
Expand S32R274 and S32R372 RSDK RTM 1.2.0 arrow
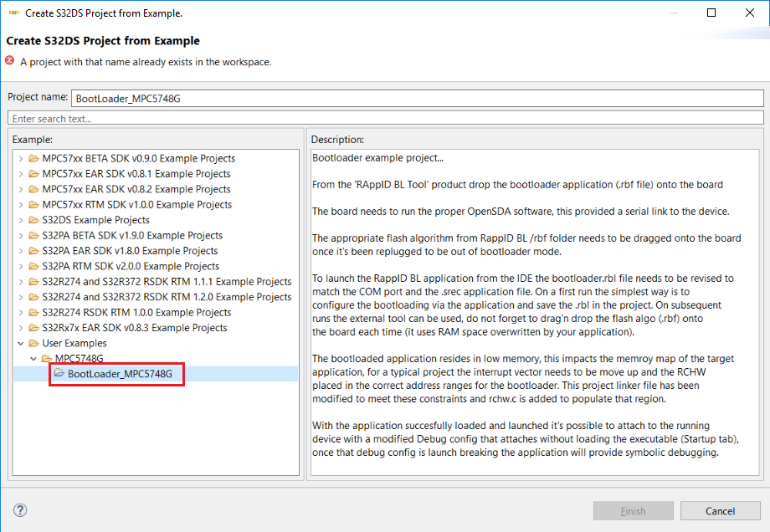[x=21, y=297]
